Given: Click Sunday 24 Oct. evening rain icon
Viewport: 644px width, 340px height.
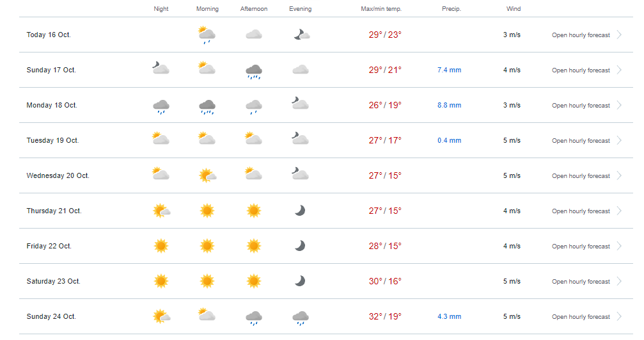Looking at the screenshot, I should (300, 318).
